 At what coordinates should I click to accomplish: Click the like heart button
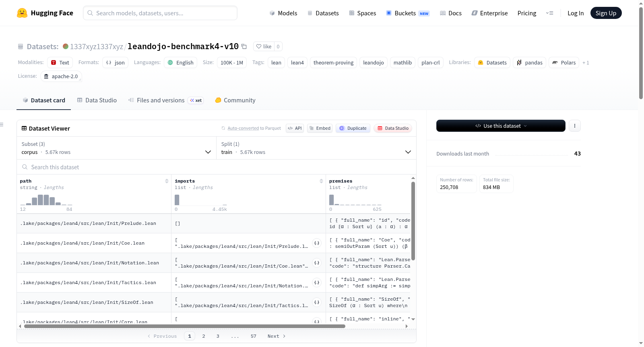[264, 46]
